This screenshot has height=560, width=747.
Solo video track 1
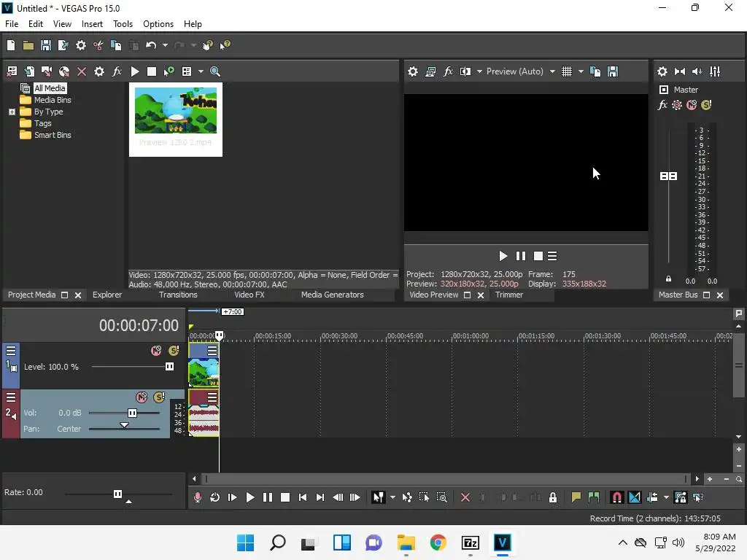coord(174,351)
